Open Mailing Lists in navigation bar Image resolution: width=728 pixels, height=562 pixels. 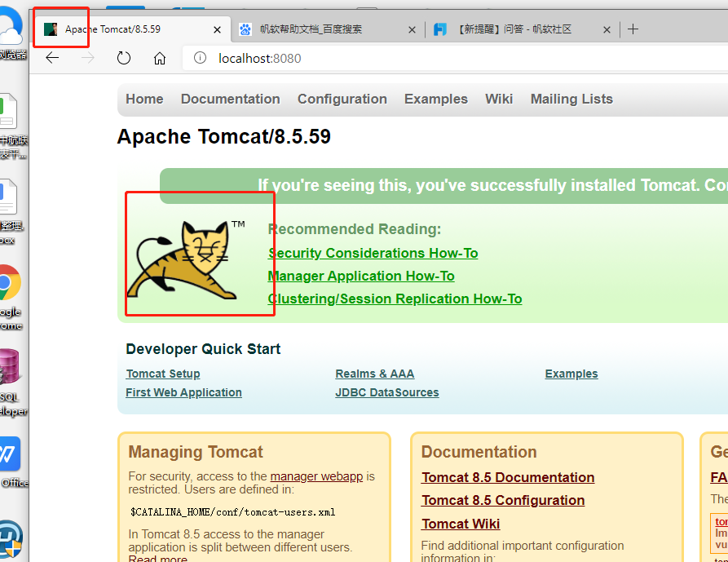tap(571, 99)
